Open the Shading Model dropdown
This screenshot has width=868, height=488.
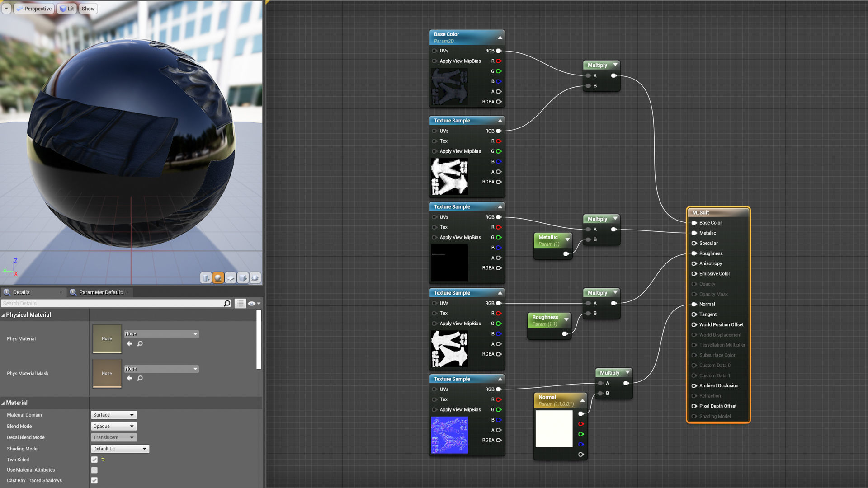tap(120, 449)
